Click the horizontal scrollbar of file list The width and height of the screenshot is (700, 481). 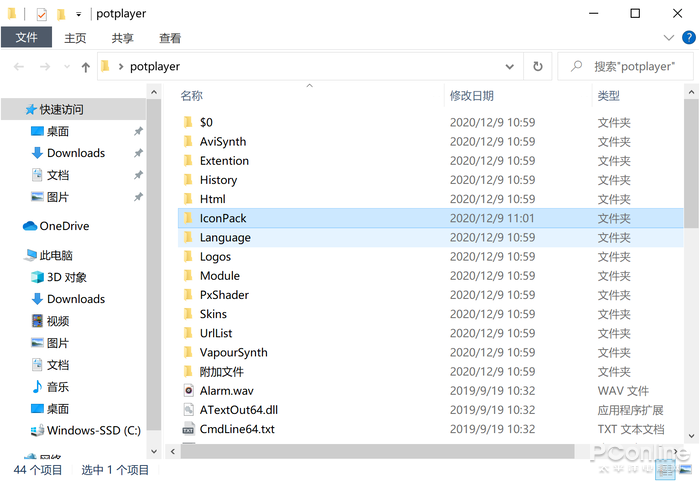(x=377, y=452)
